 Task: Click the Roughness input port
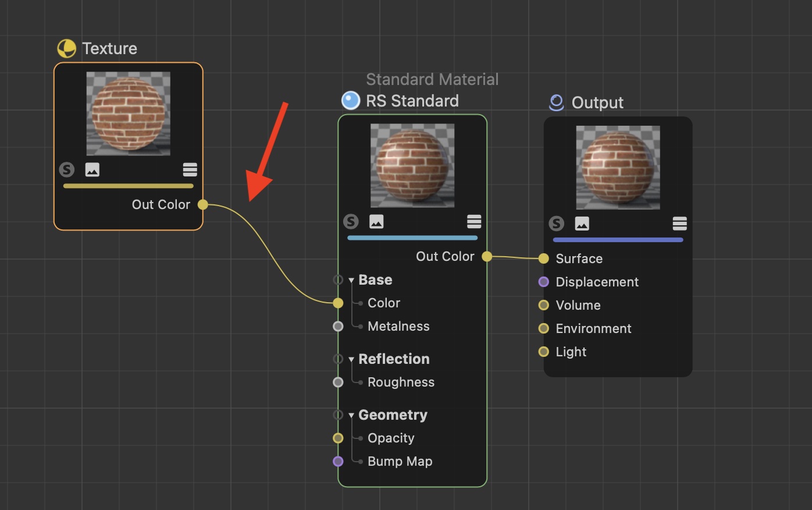(x=338, y=382)
